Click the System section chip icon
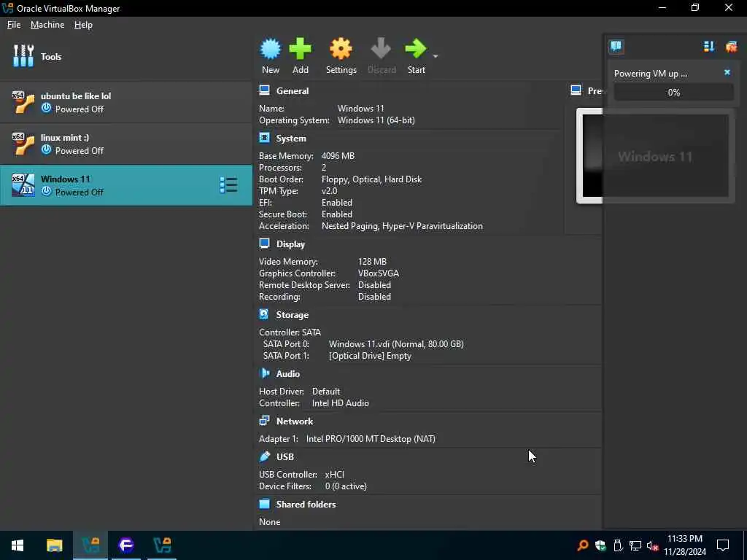Image resolution: width=747 pixels, height=560 pixels. click(x=264, y=138)
